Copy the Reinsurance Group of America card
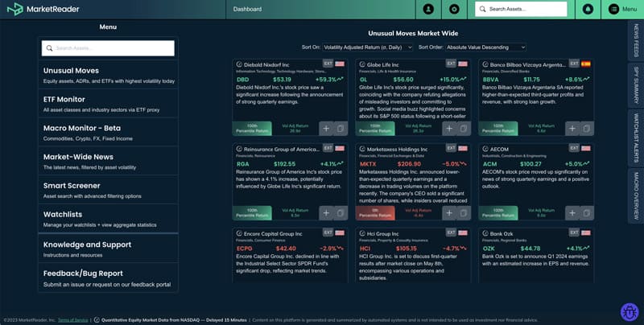Screen dimensions: 644x325 click(x=341, y=213)
